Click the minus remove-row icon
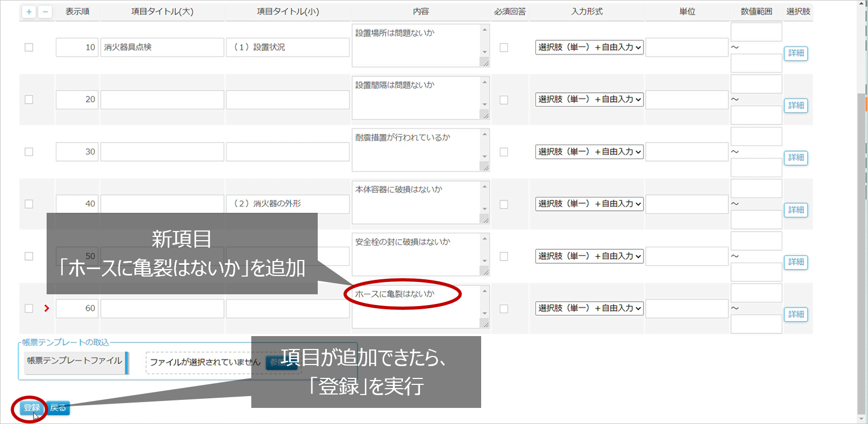Viewport: 868px width, 424px height. [45, 12]
